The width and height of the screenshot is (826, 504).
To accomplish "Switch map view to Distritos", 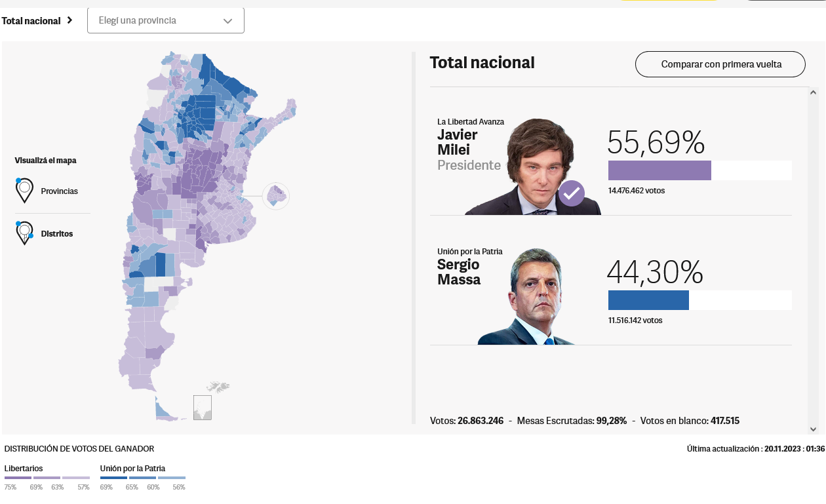I will (57, 234).
